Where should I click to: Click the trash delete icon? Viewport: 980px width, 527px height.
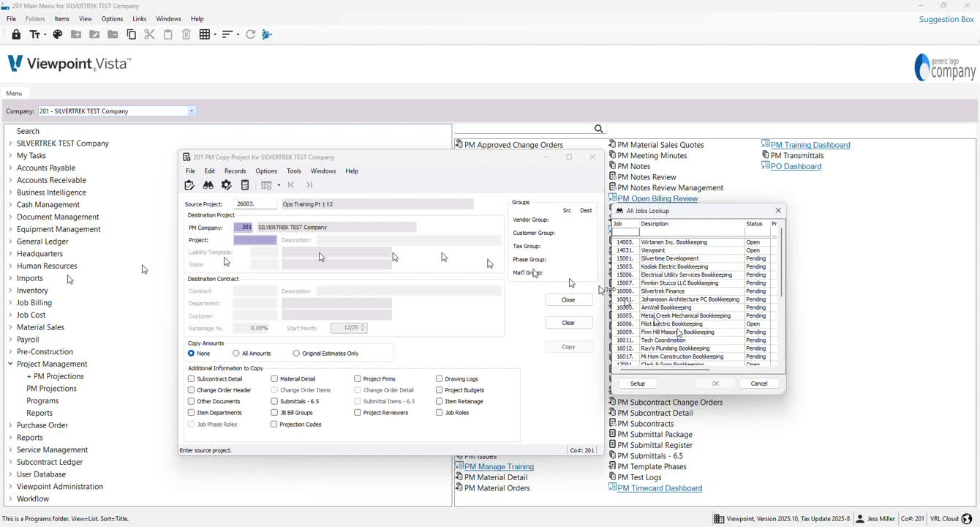(186, 34)
